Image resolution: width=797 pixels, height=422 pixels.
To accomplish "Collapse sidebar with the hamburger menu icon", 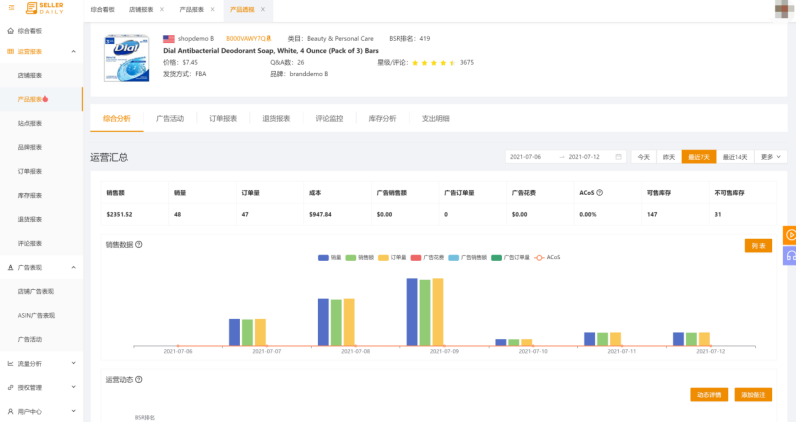I will (x=11, y=8).
